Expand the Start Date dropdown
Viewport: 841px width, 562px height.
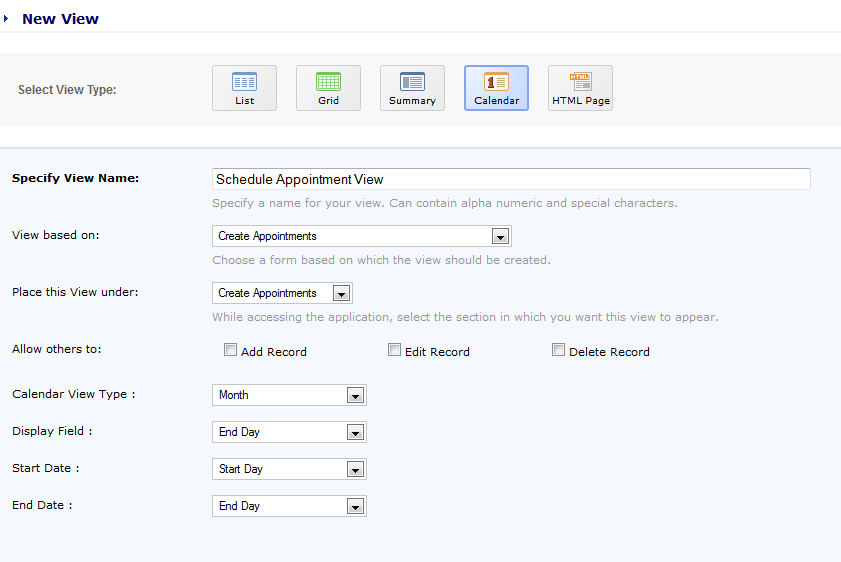[x=354, y=470]
